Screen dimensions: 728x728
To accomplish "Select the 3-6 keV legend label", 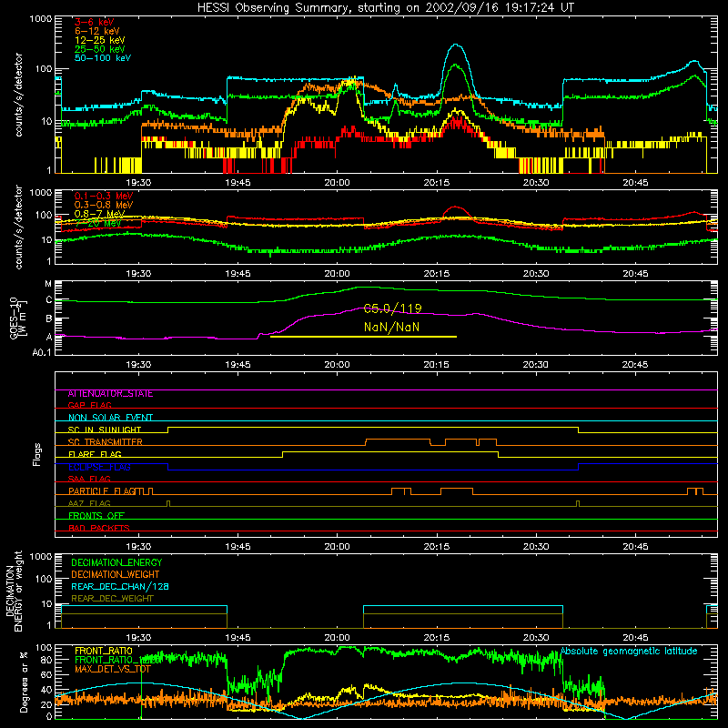I will click(94, 22).
